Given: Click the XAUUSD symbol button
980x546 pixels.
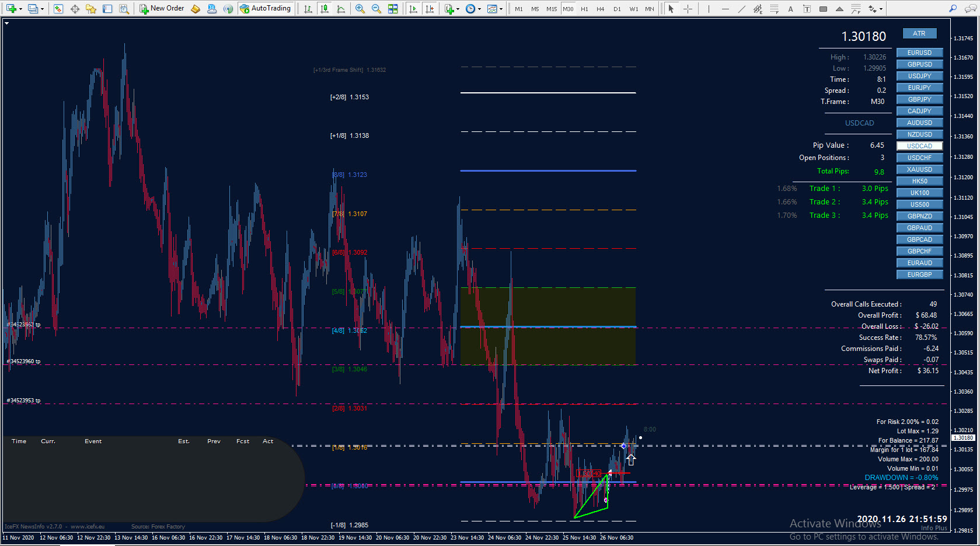Looking at the screenshot, I should pyautogui.click(x=919, y=169).
